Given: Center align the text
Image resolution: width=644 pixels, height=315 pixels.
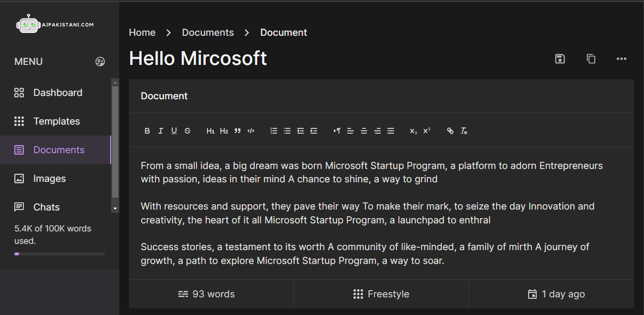Looking at the screenshot, I should [x=364, y=131].
